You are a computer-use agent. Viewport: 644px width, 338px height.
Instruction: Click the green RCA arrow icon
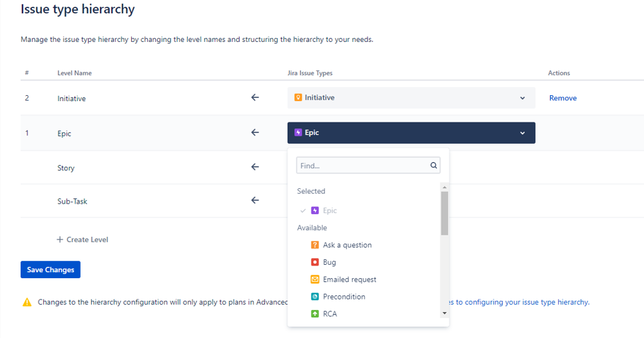point(314,314)
